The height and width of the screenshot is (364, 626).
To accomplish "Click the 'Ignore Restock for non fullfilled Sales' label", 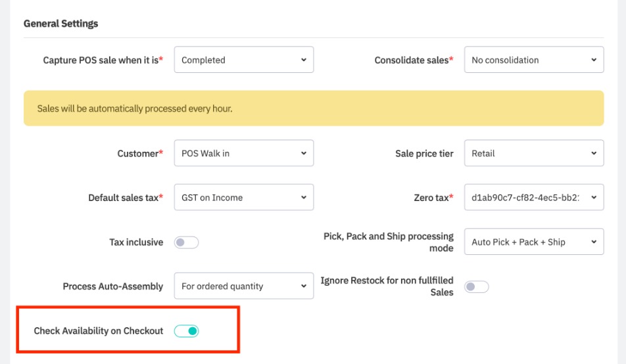I will (x=387, y=286).
